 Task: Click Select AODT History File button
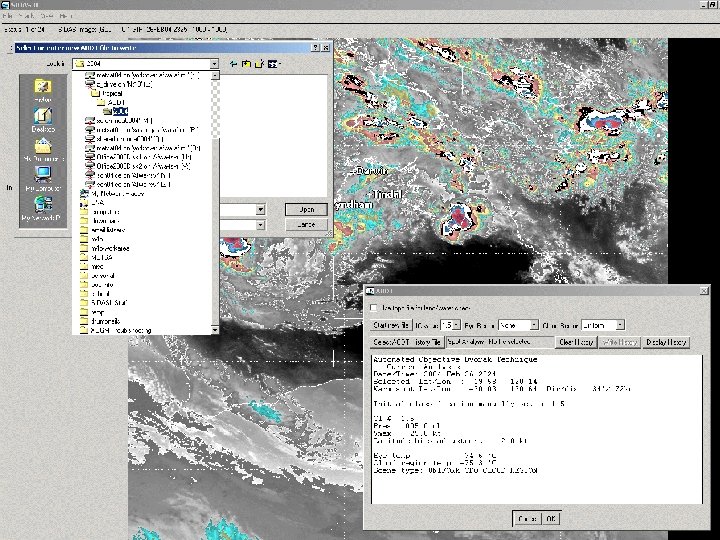[x=407, y=342]
